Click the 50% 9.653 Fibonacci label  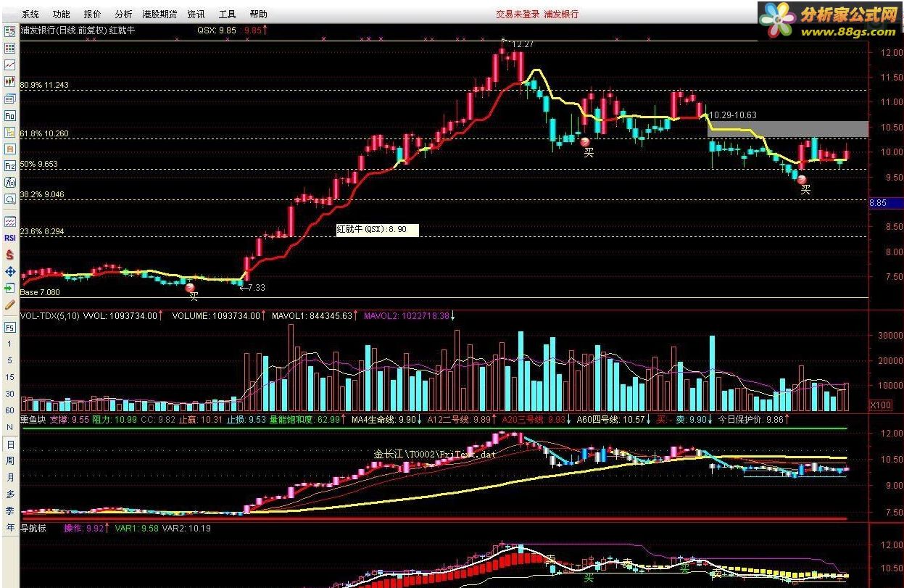coord(40,165)
